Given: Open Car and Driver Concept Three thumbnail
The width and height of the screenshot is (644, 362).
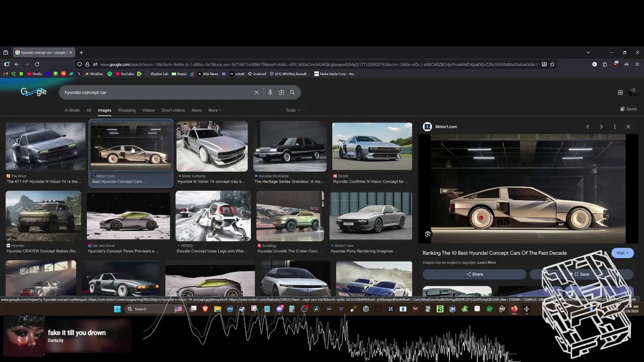Looking at the screenshot, I should [128, 216].
